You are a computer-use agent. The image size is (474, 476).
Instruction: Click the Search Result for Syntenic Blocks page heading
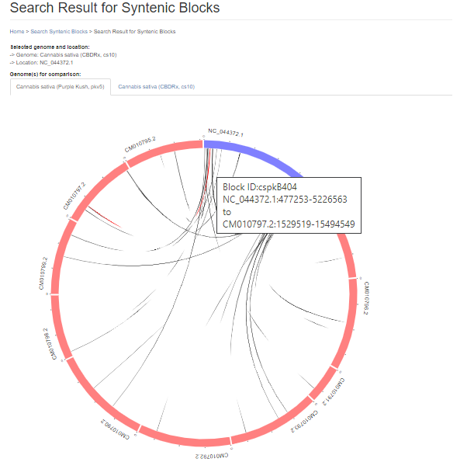click(115, 9)
